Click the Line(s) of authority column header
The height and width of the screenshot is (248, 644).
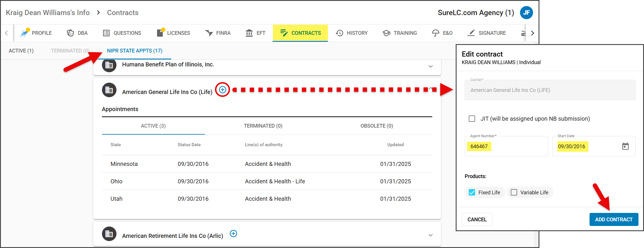[264, 145]
